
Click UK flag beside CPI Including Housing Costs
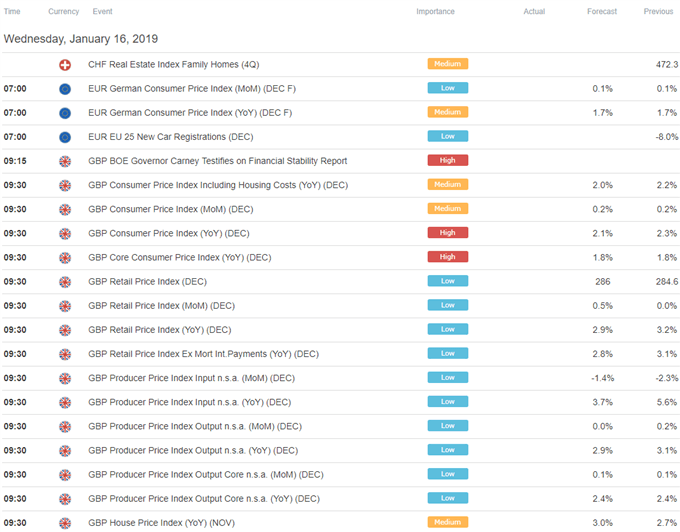point(65,186)
